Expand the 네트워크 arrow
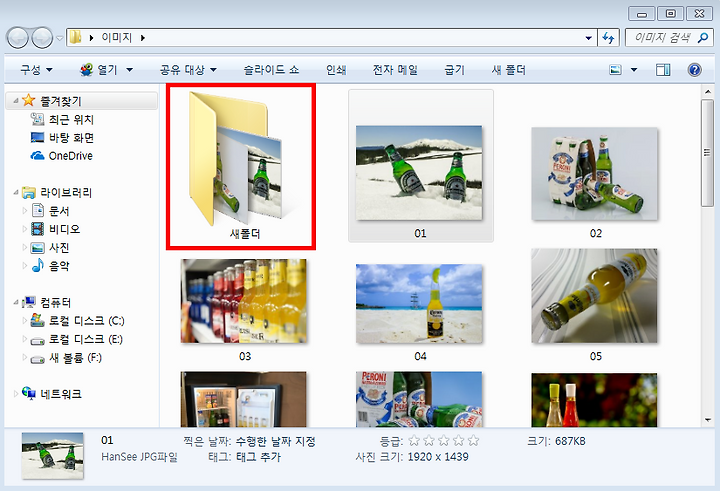720x491 pixels. coord(16,394)
